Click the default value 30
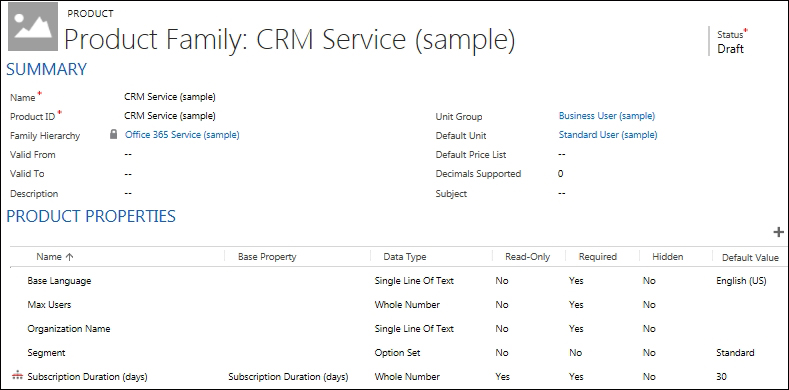789x390 pixels. (722, 376)
